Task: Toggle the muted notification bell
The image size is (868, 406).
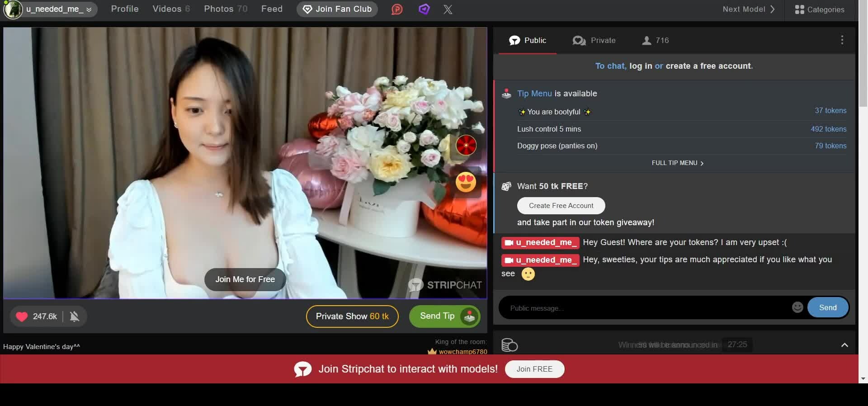Action: [75, 316]
